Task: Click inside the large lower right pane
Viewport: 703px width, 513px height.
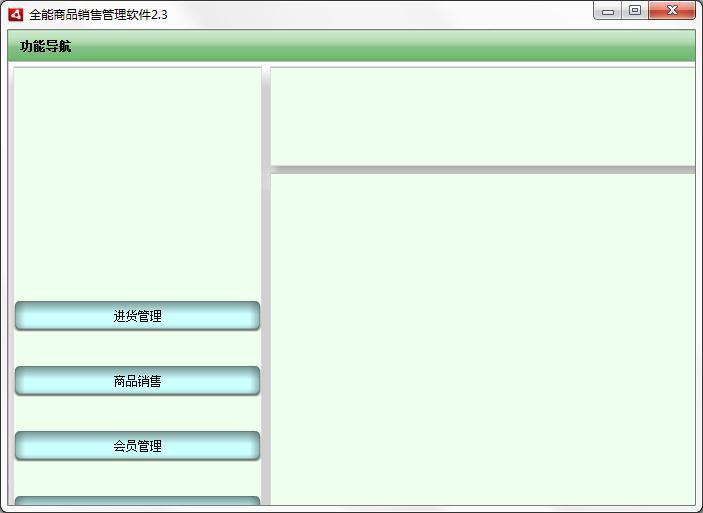Action: [x=482, y=340]
